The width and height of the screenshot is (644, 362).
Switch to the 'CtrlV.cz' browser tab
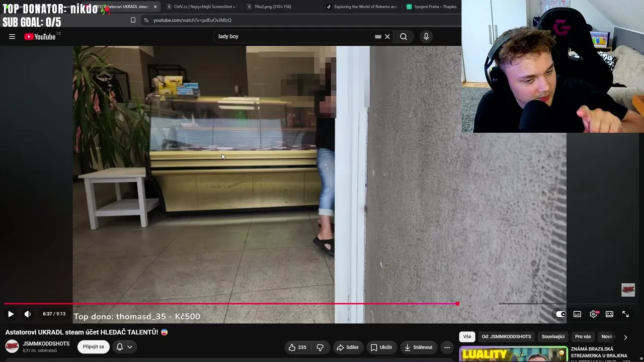click(x=201, y=7)
